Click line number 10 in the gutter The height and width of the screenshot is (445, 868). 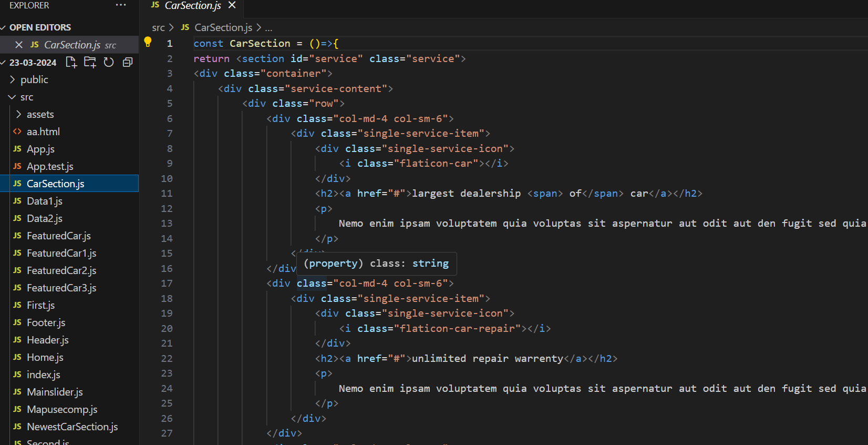pyautogui.click(x=167, y=179)
